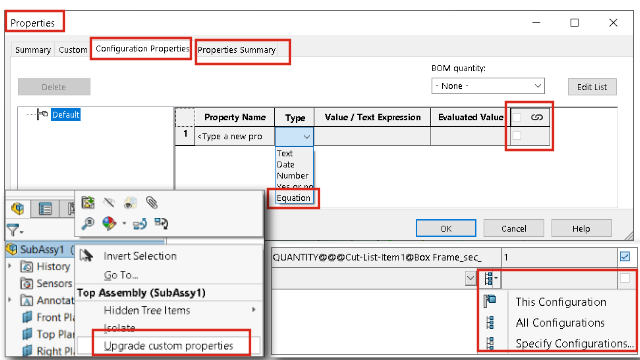Image resolution: width=640 pixels, height=360 pixels.
Task: Choose Upgrade custom properties menu item
Action: [x=168, y=346]
